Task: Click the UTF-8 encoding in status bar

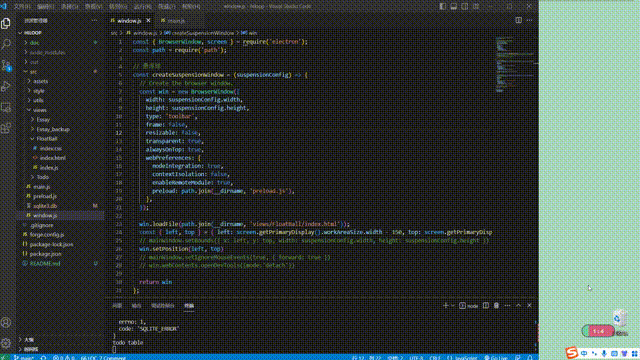Action: click(x=416, y=358)
